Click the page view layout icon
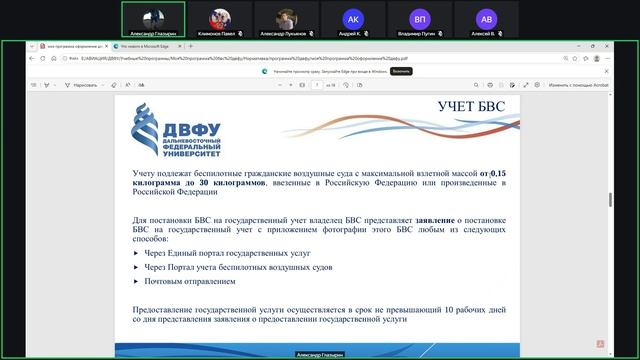This screenshot has height=360, width=640. tap(360, 85)
